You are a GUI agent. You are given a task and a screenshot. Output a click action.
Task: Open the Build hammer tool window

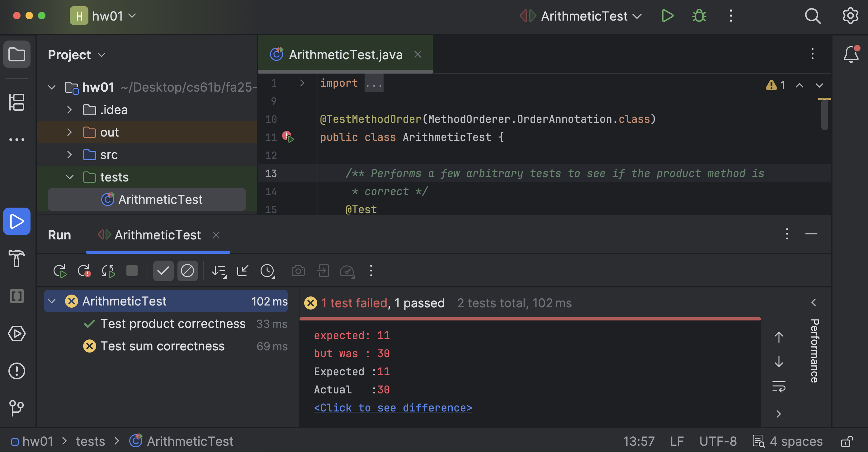17,259
